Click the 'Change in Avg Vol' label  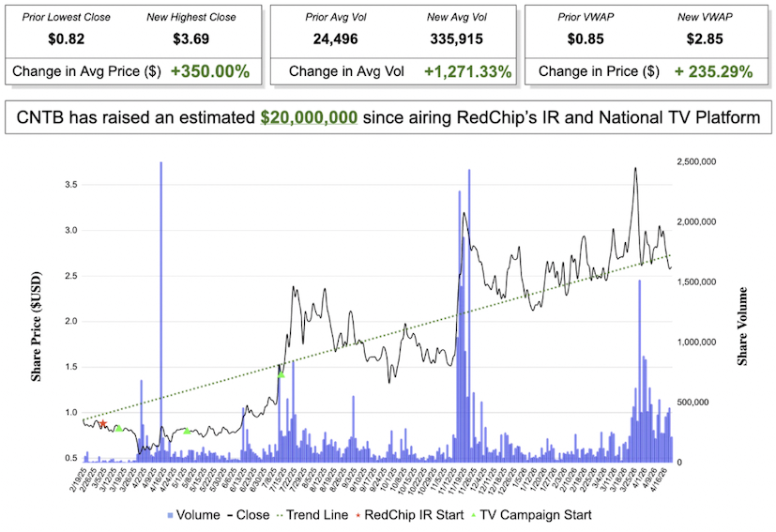click(x=346, y=71)
